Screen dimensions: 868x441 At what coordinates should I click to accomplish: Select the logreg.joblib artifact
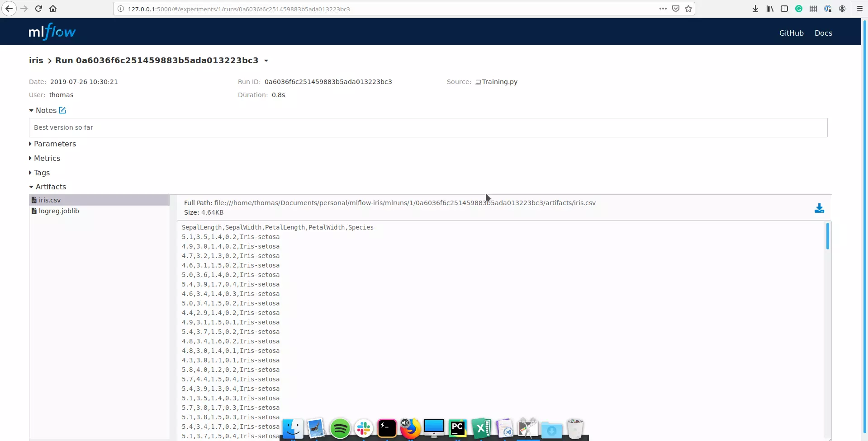coord(59,211)
